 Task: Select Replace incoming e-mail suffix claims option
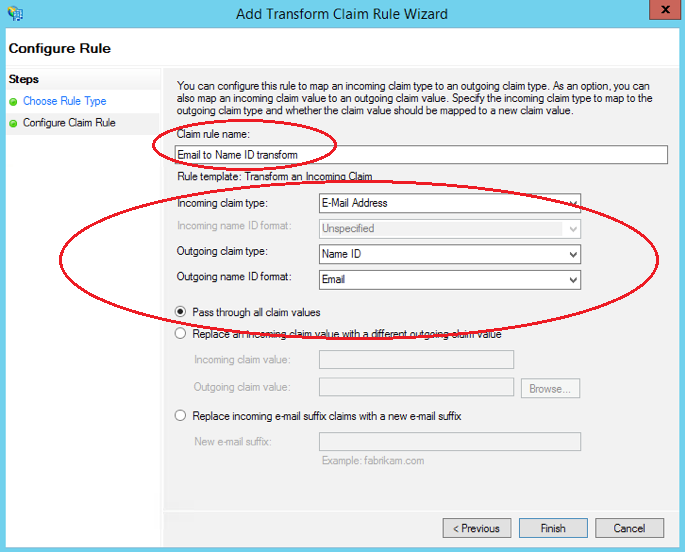[x=180, y=415]
